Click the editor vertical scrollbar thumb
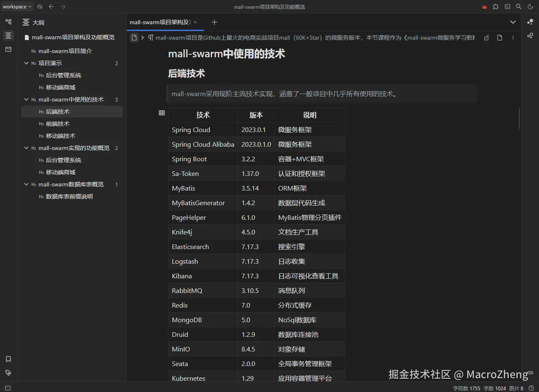Viewport: 539px width, 392px height. (519, 118)
